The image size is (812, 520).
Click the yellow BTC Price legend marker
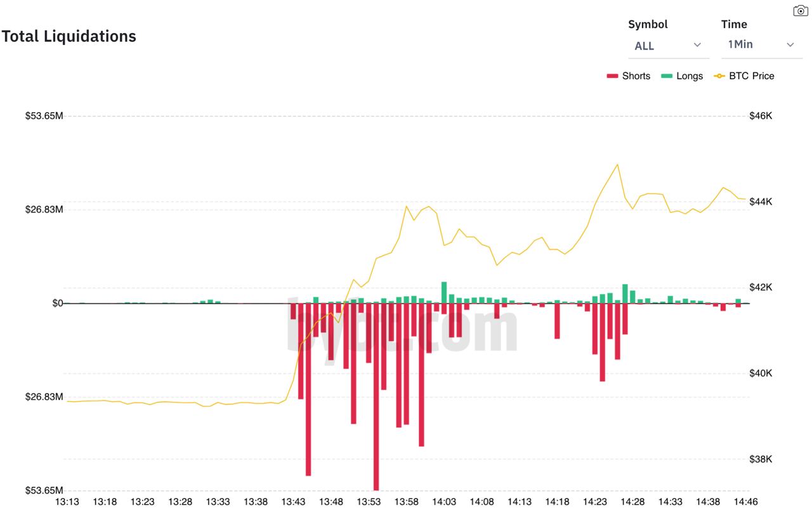pos(719,76)
